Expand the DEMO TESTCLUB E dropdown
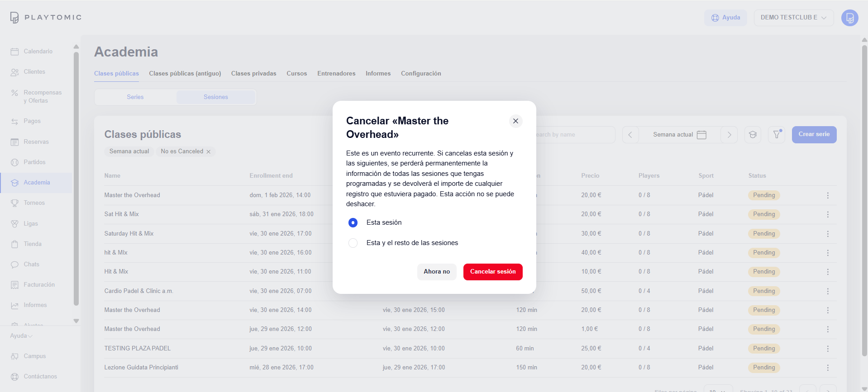The height and width of the screenshot is (392, 868). coord(793,18)
